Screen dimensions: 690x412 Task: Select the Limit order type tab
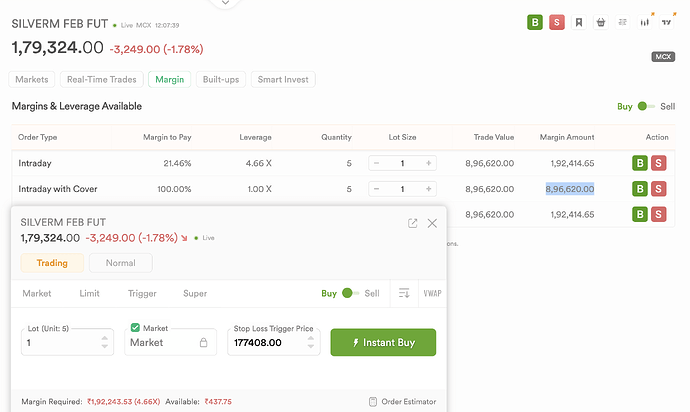coord(89,294)
